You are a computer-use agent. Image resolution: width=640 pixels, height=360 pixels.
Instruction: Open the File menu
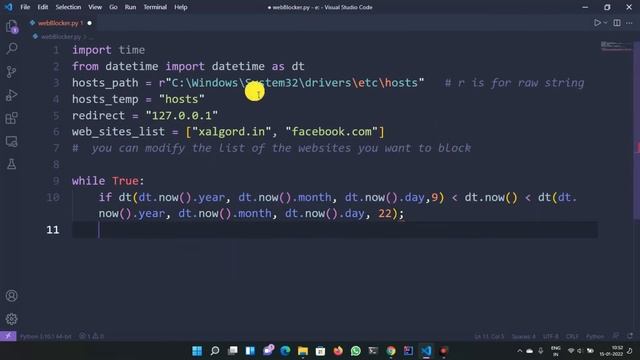pos(25,7)
